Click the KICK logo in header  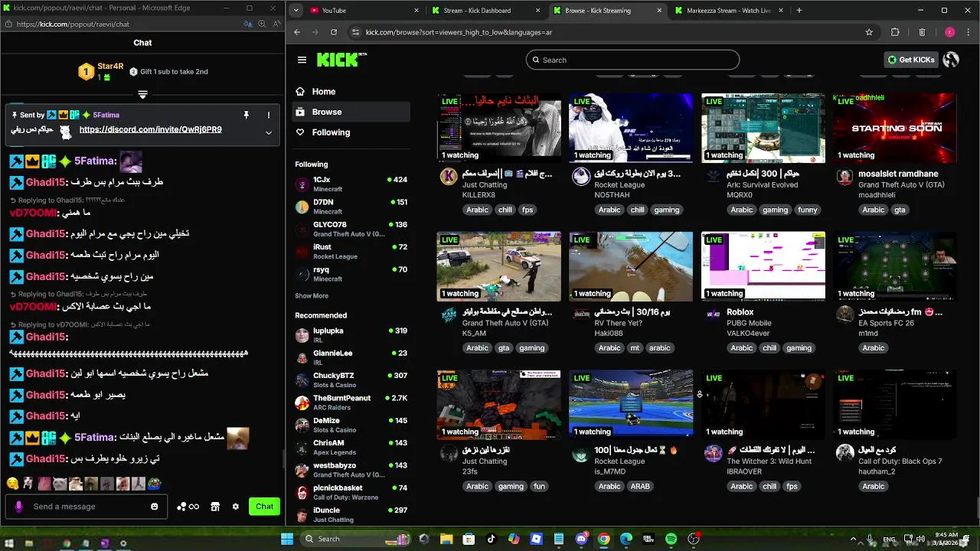click(341, 60)
